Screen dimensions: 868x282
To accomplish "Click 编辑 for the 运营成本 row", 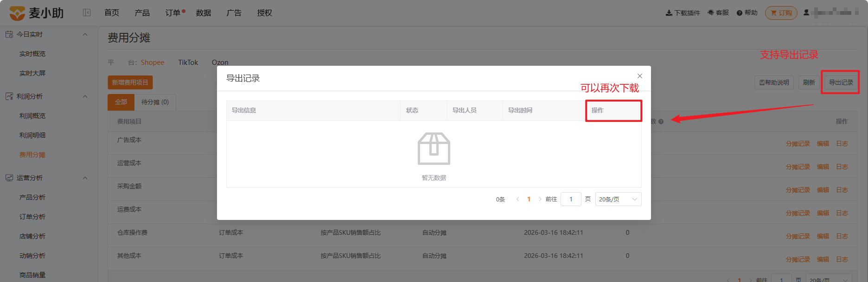I will pos(823,167).
